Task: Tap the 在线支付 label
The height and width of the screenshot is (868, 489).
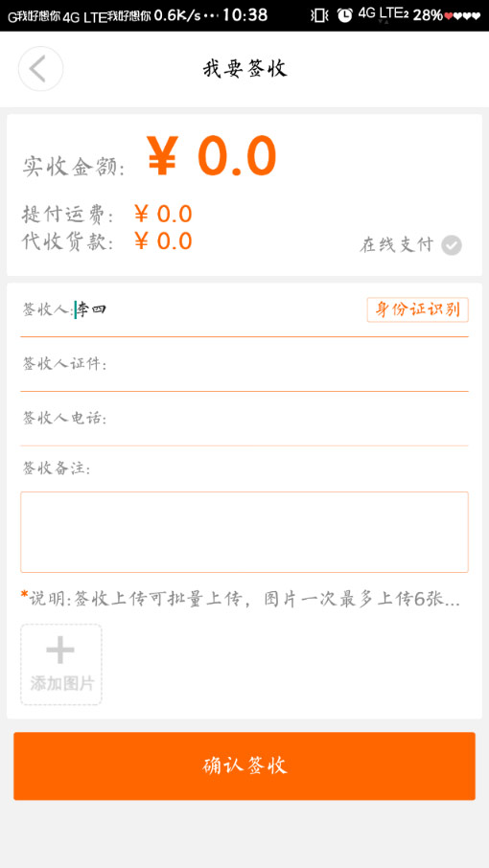Action: [396, 244]
